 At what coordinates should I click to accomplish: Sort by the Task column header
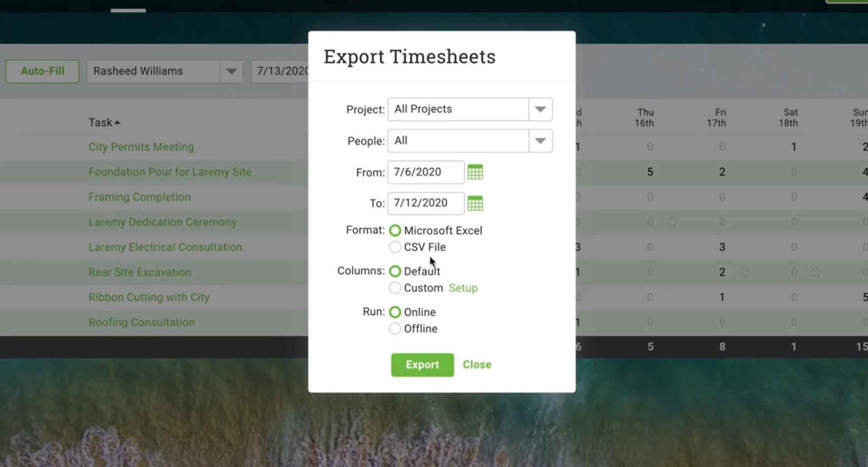pos(104,122)
